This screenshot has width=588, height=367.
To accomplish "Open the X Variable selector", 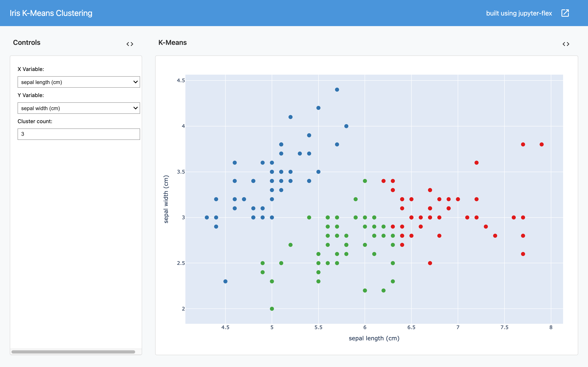I will click(x=79, y=82).
